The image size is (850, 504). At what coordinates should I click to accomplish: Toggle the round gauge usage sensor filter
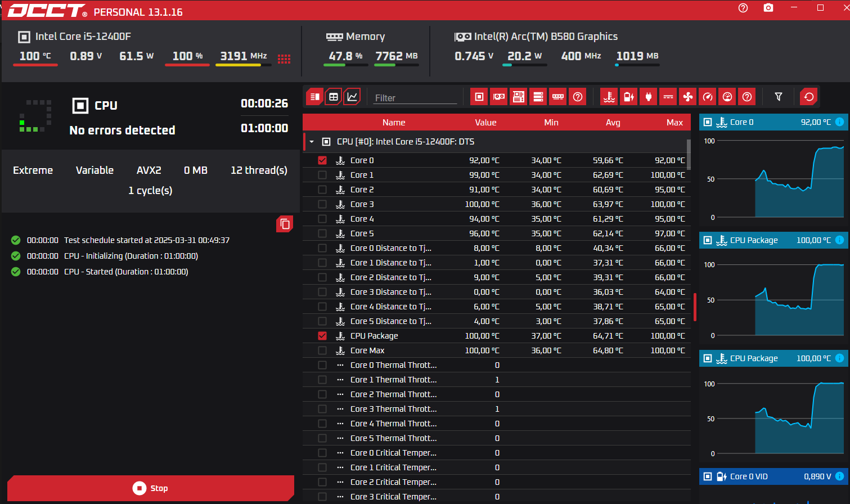[x=727, y=97]
